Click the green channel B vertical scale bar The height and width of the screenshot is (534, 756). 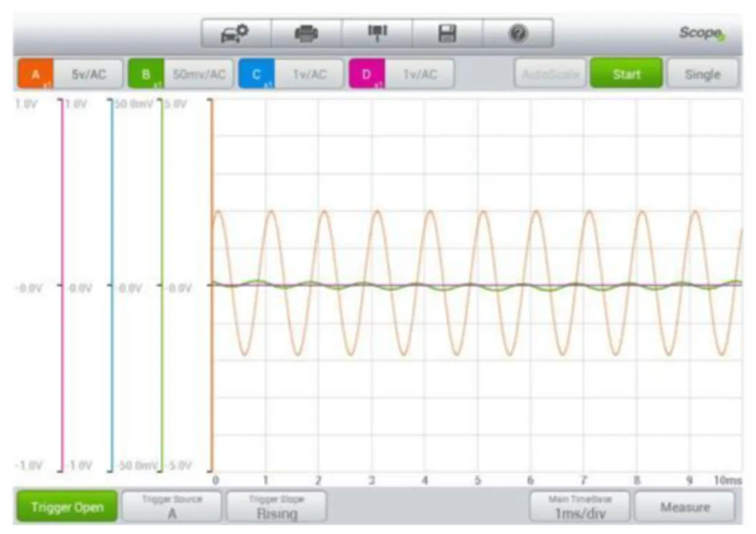pos(161,285)
